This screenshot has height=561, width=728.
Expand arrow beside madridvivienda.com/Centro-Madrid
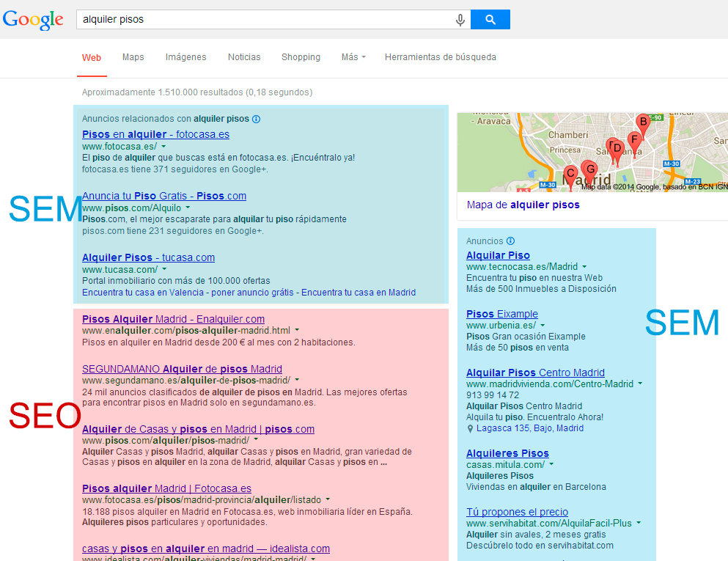click(x=640, y=384)
